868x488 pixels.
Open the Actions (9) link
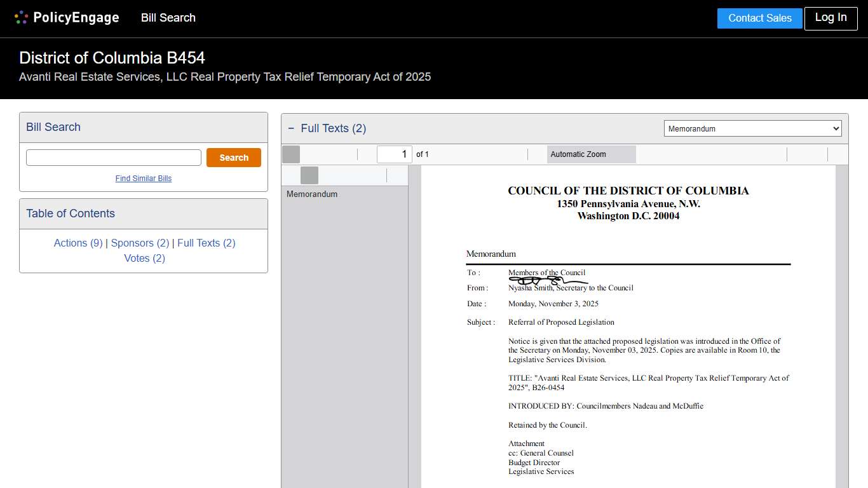coord(78,243)
